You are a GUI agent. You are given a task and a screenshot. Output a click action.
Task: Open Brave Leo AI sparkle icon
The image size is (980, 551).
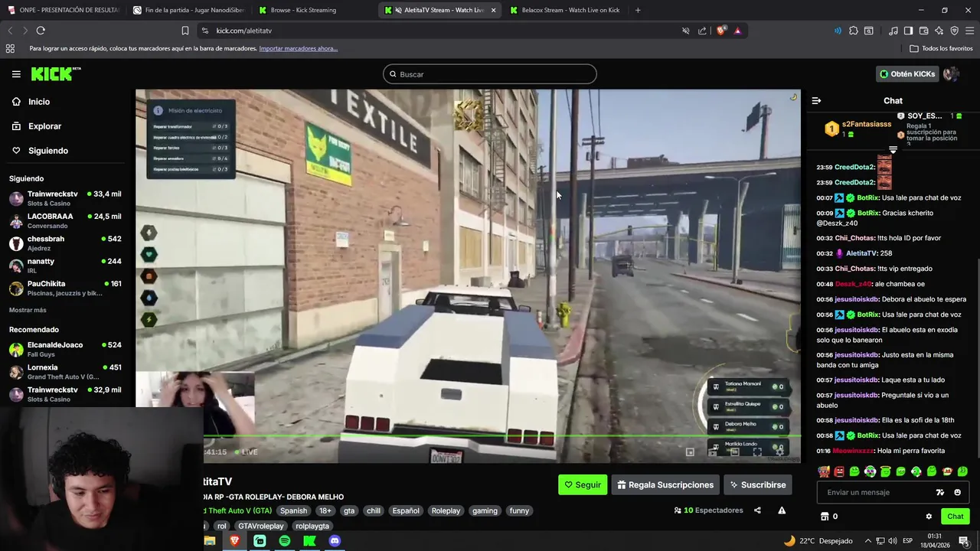(x=939, y=31)
